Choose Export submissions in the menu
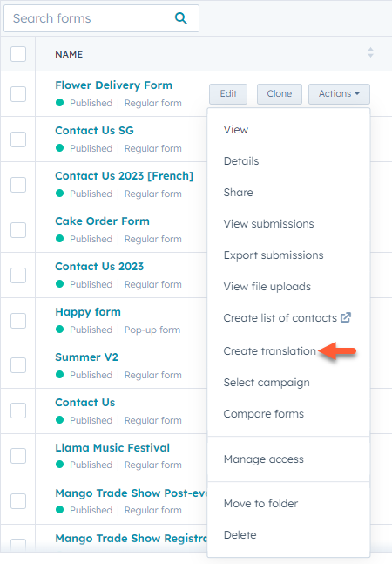Image resolution: width=392 pixels, height=564 pixels. pyautogui.click(x=274, y=255)
